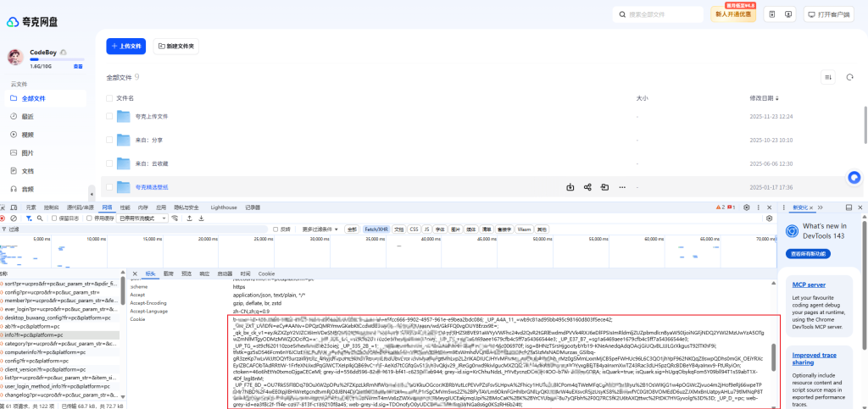This screenshot has height=409, width=868.
Task: Open the video category icon in sidebar
Action: click(x=14, y=135)
